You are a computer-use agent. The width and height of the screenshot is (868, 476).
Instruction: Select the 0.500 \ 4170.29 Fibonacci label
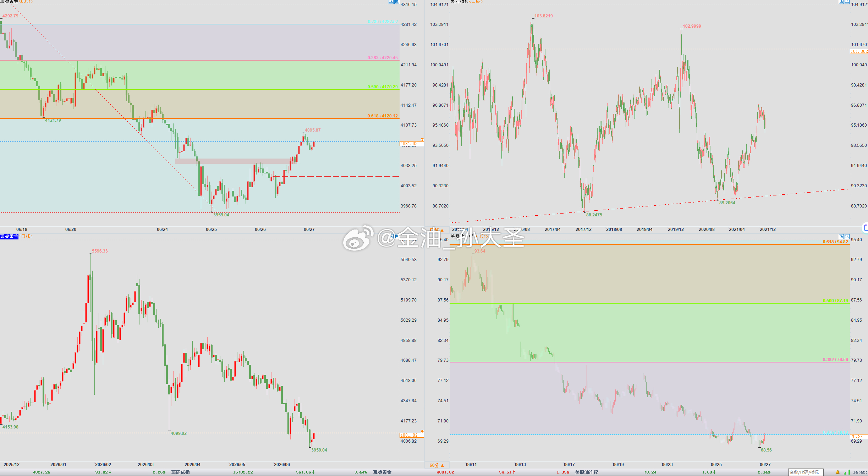[383, 87]
